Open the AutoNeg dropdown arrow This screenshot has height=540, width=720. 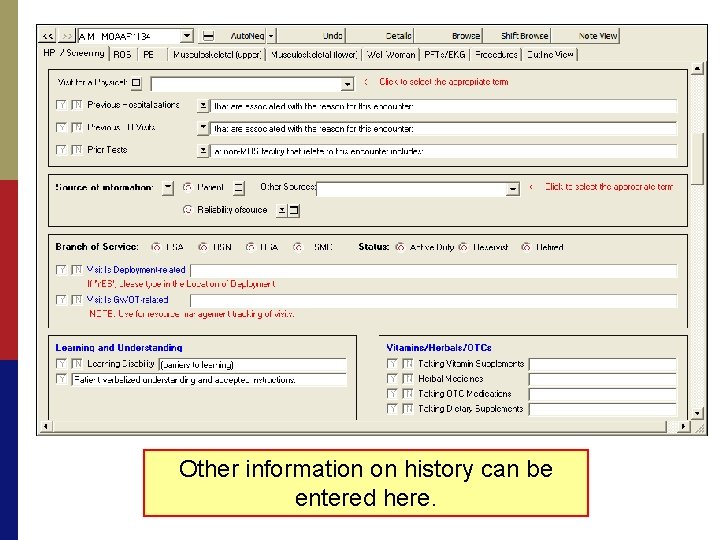[x=271, y=36]
